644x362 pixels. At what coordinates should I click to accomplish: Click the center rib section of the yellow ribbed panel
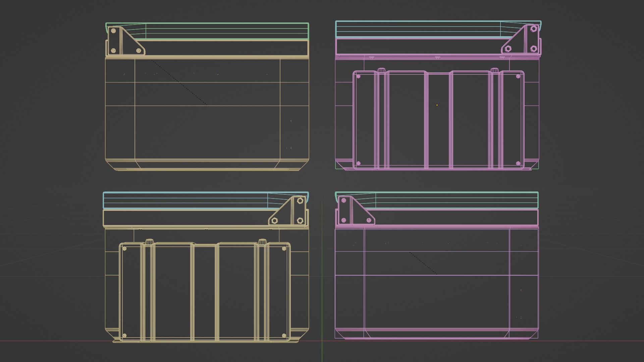tap(205, 292)
